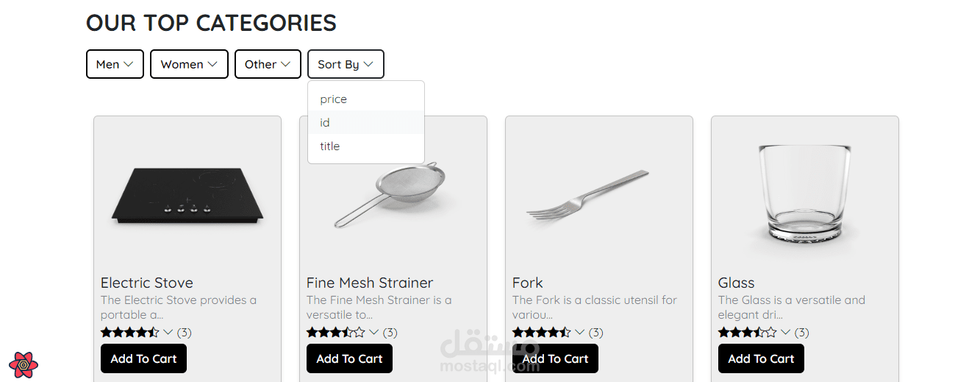Click the Glass star rating icons
This screenshot has width=980, height=382.
pos(748,333)
